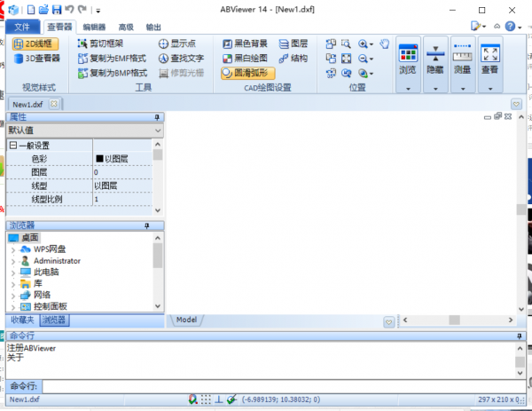Screen dimensions: 532x411
Task: Open the 结构 structure panel
Action: tap(293, 59)
